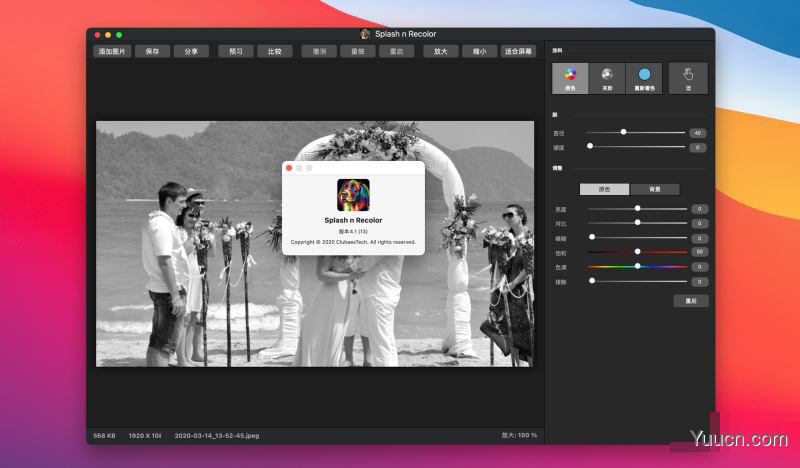Click the brush diameter slider

pos(636,132)
